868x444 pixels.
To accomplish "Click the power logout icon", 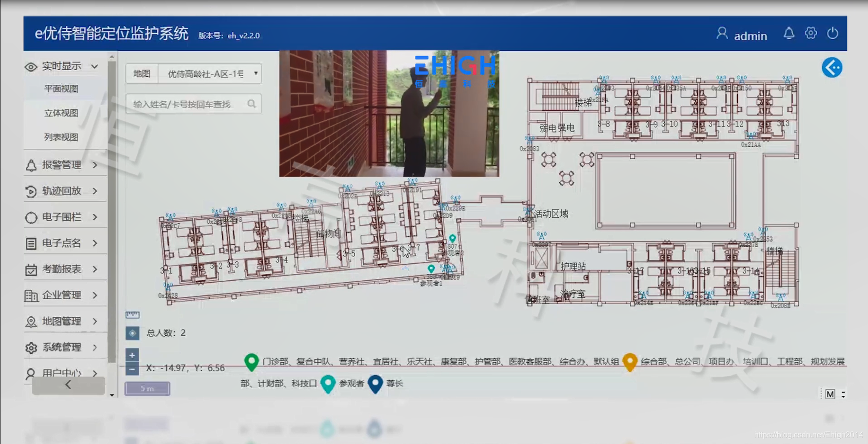I will pyautogui.click(x=832, y=33).
